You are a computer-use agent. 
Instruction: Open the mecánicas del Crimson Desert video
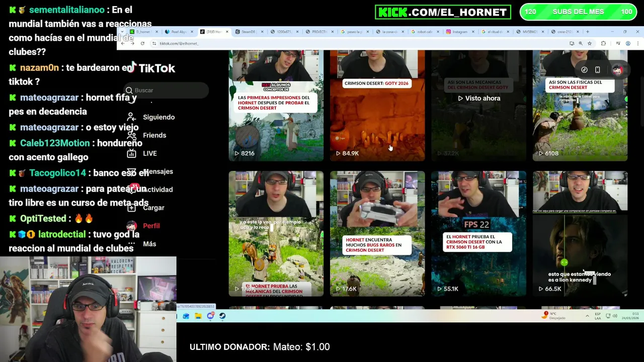coord(276,234)
